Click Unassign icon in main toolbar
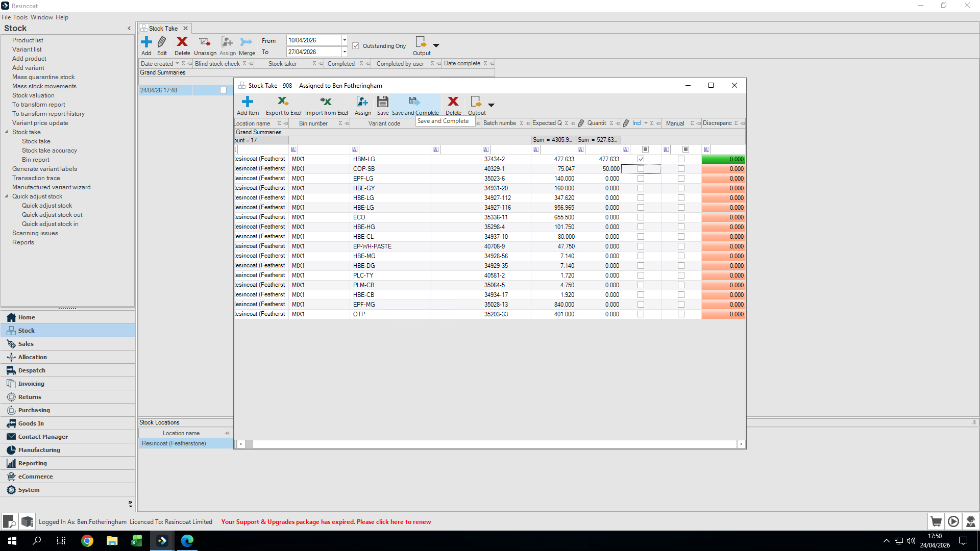 point(205,42)
